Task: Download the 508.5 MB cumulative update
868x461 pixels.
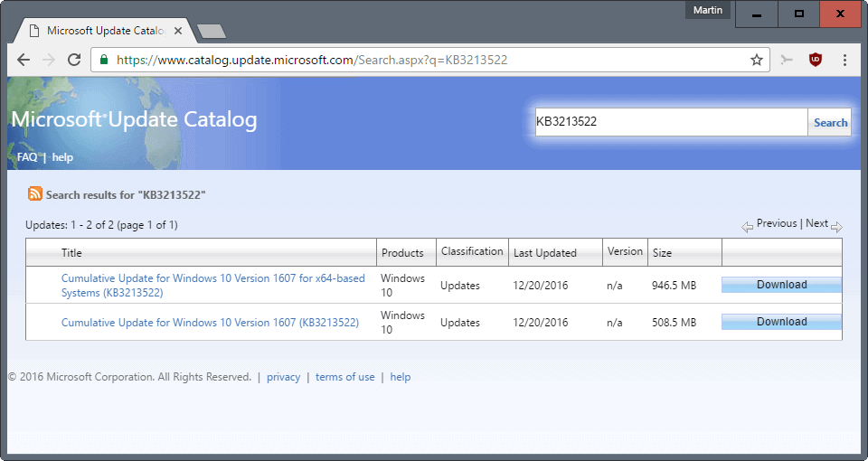Action: click(x=781, y=322)
